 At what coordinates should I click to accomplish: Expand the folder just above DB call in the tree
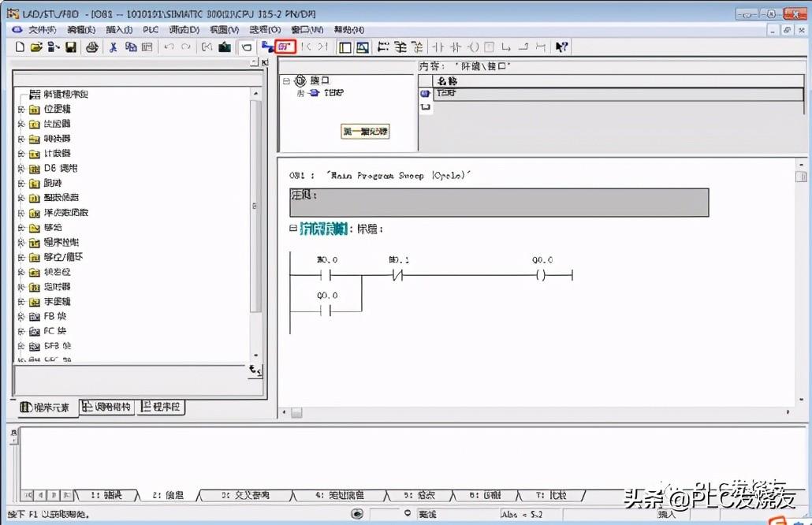pos(21,154)
